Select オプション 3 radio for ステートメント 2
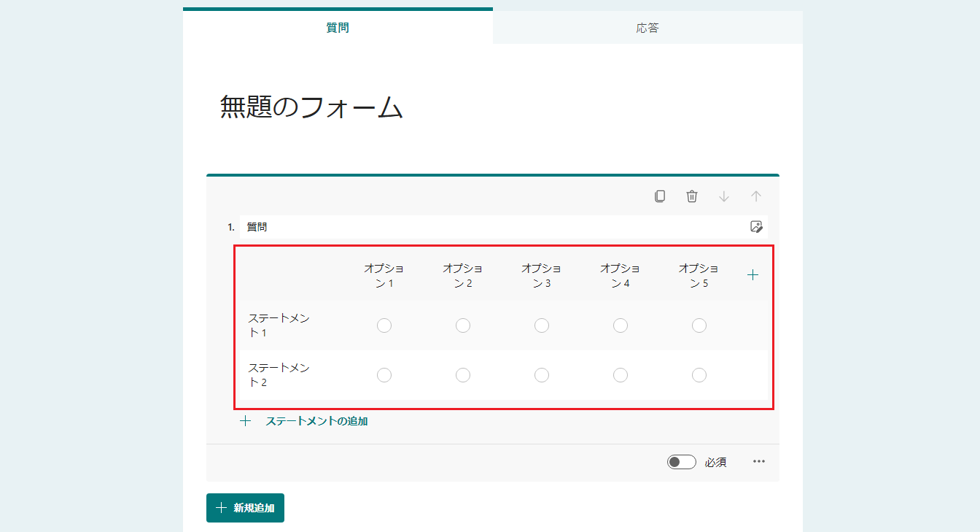This screenshot has height=532, width=980. [x=542, y=375]
